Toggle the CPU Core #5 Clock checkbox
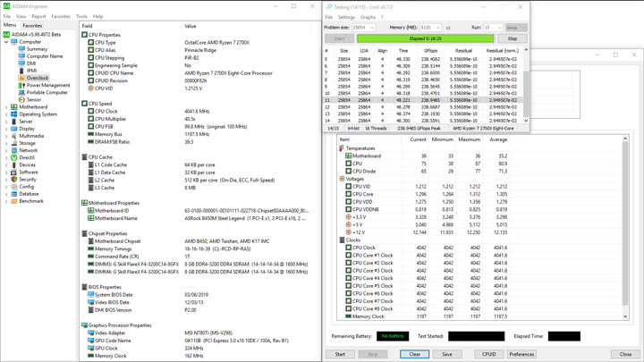644x362 pixels. (348, 286)
